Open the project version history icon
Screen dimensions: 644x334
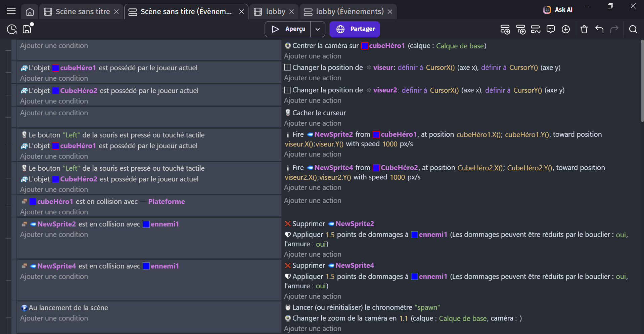[x=12, y=29]
